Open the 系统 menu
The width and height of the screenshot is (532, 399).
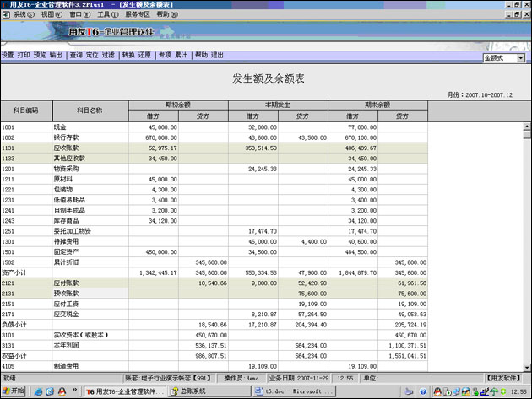point(24,14)
